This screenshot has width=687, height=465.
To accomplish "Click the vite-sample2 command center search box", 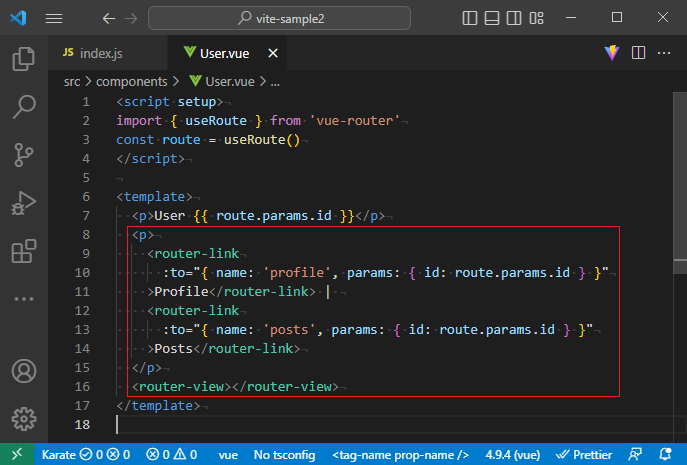I will [x=280, y=18].
